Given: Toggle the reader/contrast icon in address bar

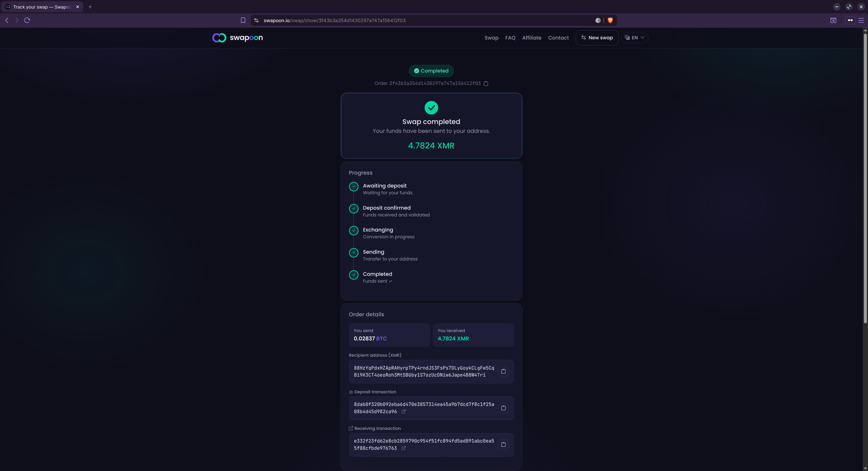Looking at the screenshot, I should point(598,21).
